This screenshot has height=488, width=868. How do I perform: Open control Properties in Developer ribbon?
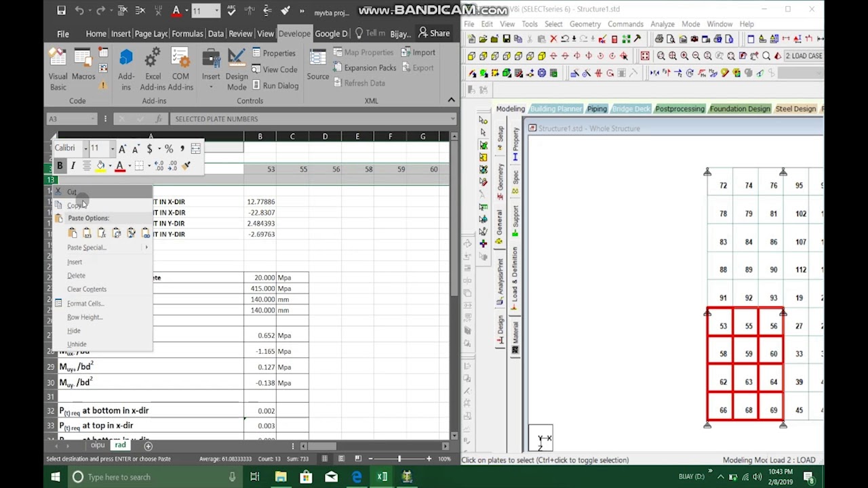[273, 53]
